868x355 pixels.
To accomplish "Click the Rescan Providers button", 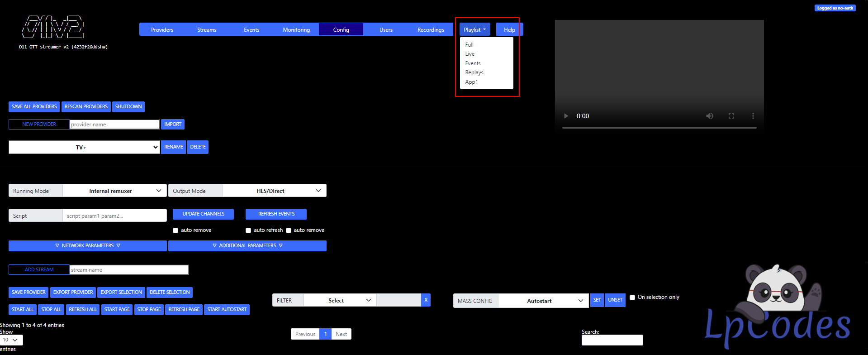I will click(86, 106).
